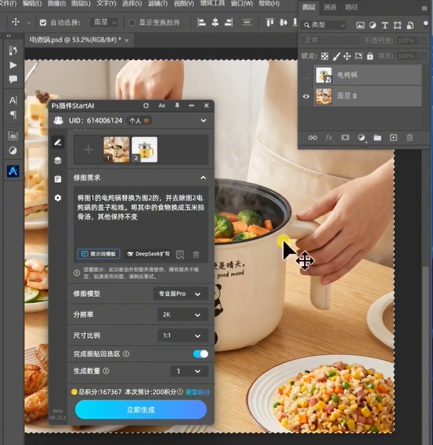Image resolution: width=433 pixels, height=445 pixels.
Task: Open the auto-select 图层 dropdown
Action: (x=104, y=22)
